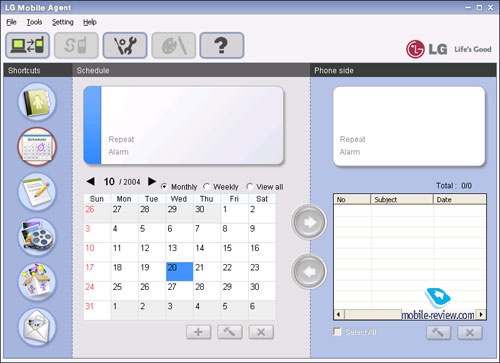The width and height of the screenshot is (500, 363).
Task: Click the PC-to-phone connection toolbar icon
Action: pyautogui.click(x=28, y=45)
